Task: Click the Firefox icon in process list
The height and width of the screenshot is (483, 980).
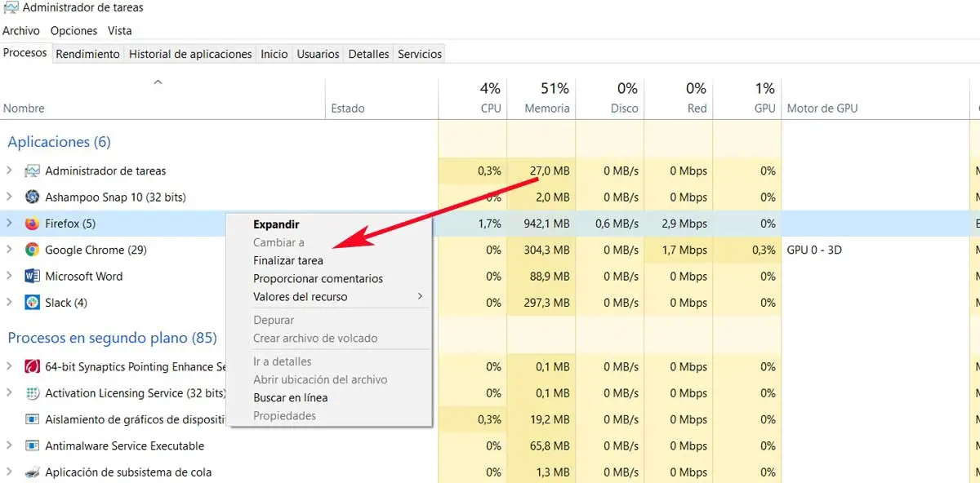Action: pos(33,224)
